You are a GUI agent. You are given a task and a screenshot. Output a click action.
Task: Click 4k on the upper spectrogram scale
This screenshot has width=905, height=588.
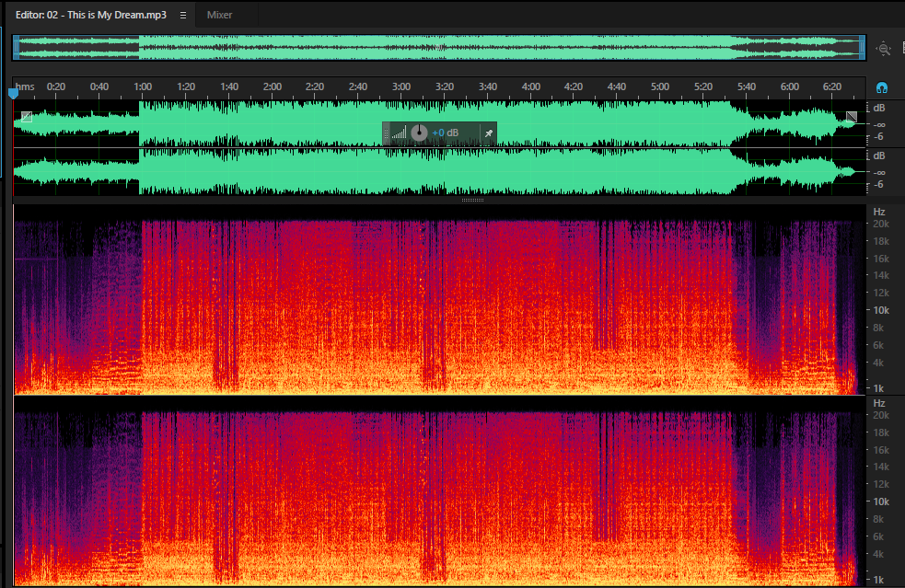coord(878,363)
